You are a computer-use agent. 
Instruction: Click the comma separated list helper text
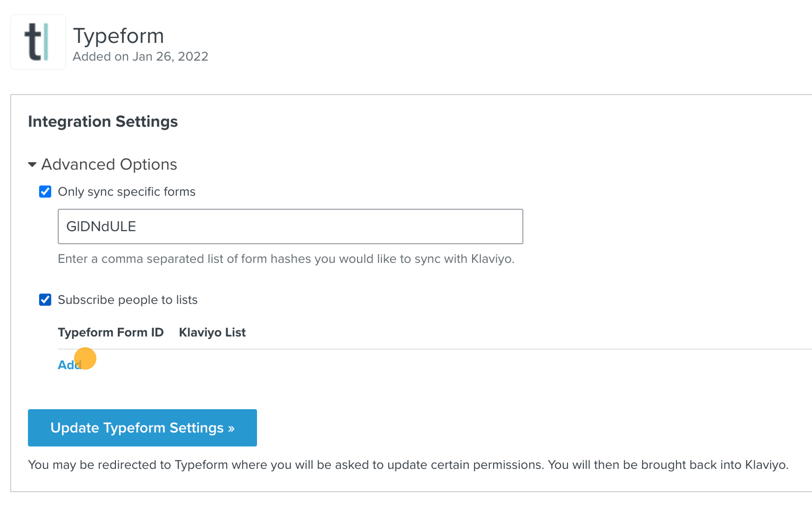point(286,259)
